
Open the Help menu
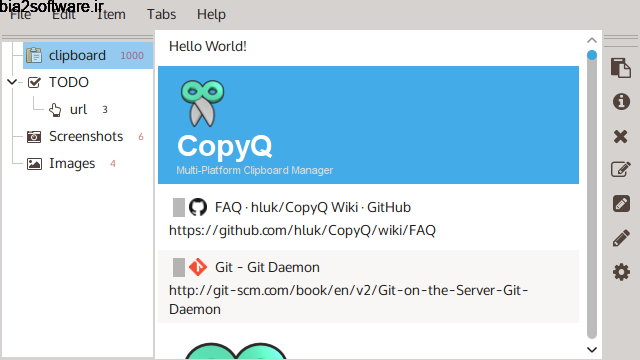click(211, 15)
